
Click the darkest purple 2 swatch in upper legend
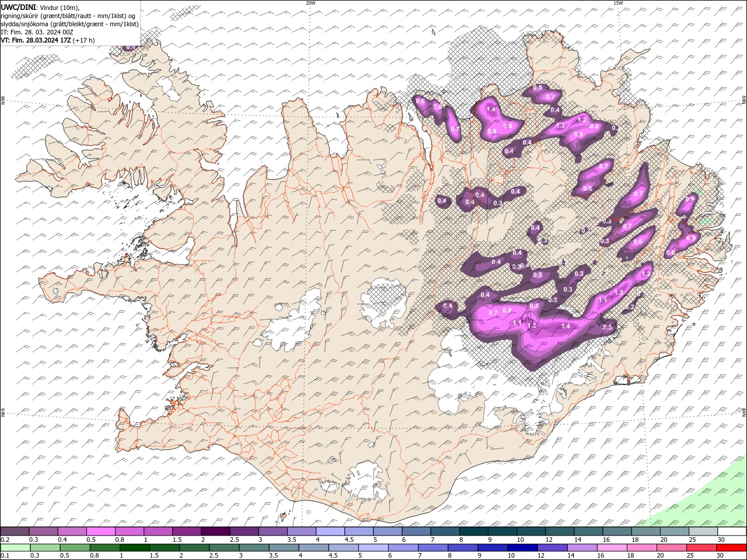[215, 531]
